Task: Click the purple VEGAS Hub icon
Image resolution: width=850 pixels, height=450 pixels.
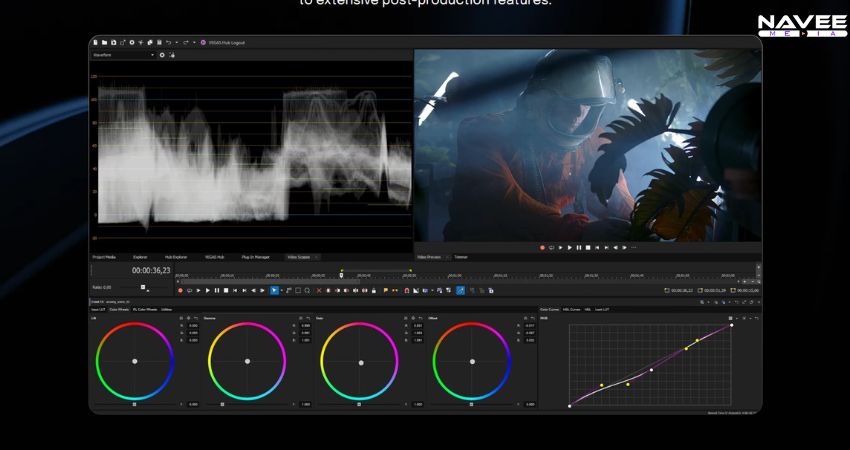Action: (203, 42)
